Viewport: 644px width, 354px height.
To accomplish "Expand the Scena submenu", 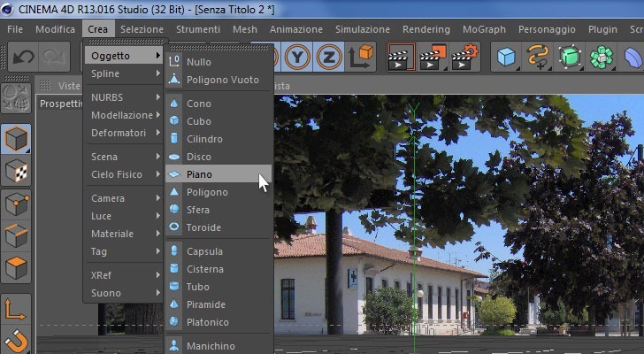I will (x=125, y=157).
